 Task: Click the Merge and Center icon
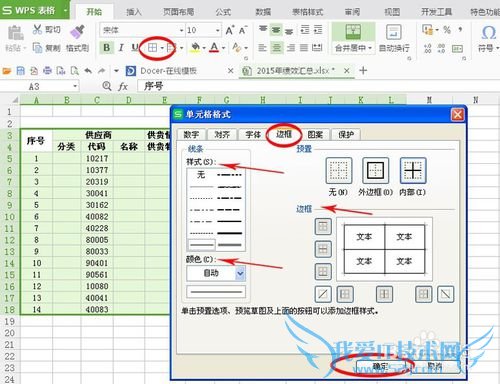(353, 32)
